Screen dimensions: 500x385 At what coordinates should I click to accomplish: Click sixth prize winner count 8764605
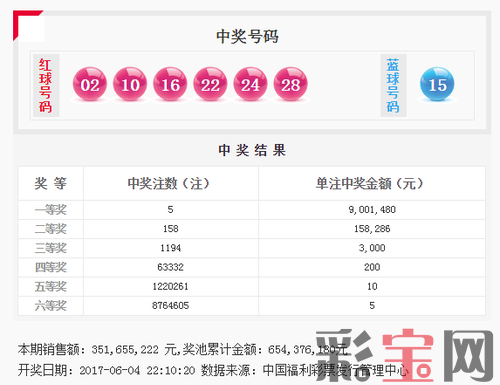coord(170,306)
